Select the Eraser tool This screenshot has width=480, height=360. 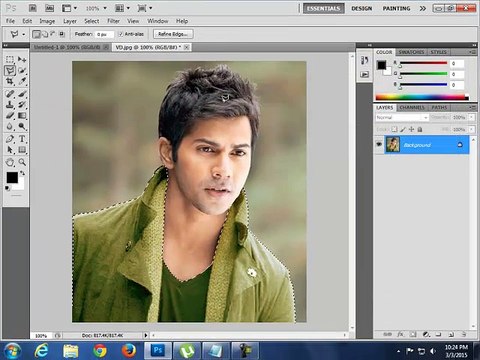pyautogui.click(x=10, y=116)
